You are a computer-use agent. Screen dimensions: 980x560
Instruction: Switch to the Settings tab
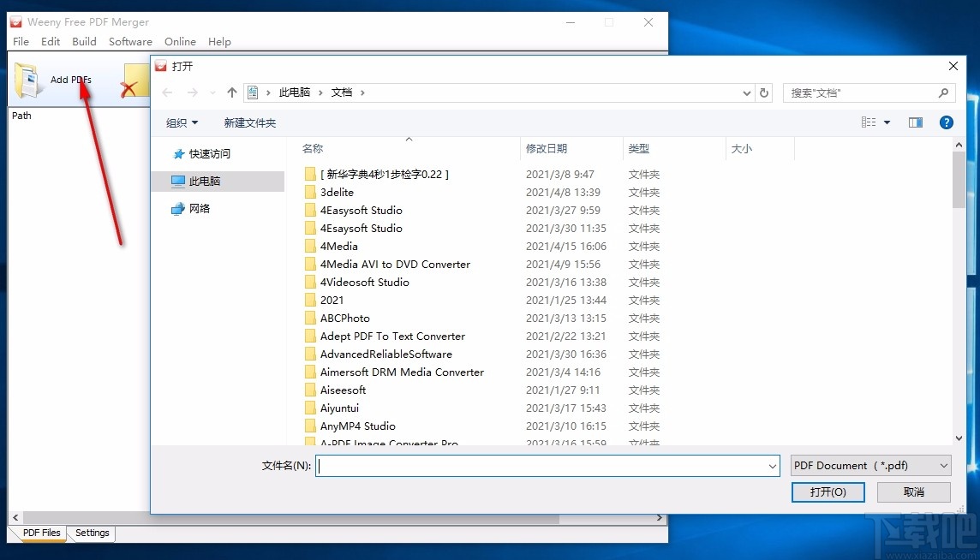point(91,533)
